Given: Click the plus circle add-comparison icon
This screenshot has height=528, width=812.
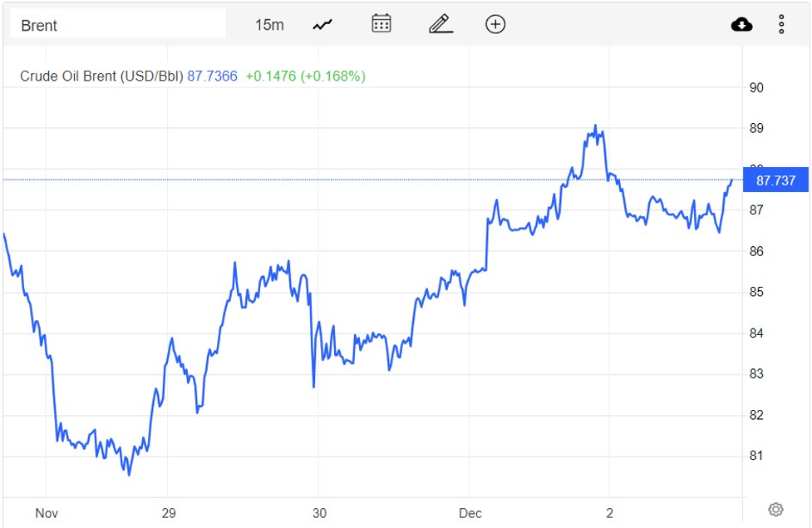Looking at the screenshot, I should (495, 24).
